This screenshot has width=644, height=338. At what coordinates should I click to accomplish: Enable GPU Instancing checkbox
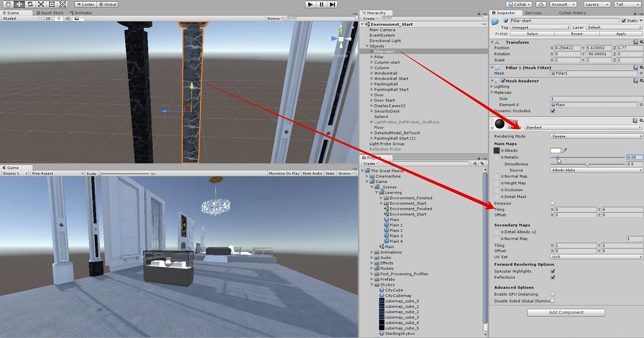pos(552,294)
